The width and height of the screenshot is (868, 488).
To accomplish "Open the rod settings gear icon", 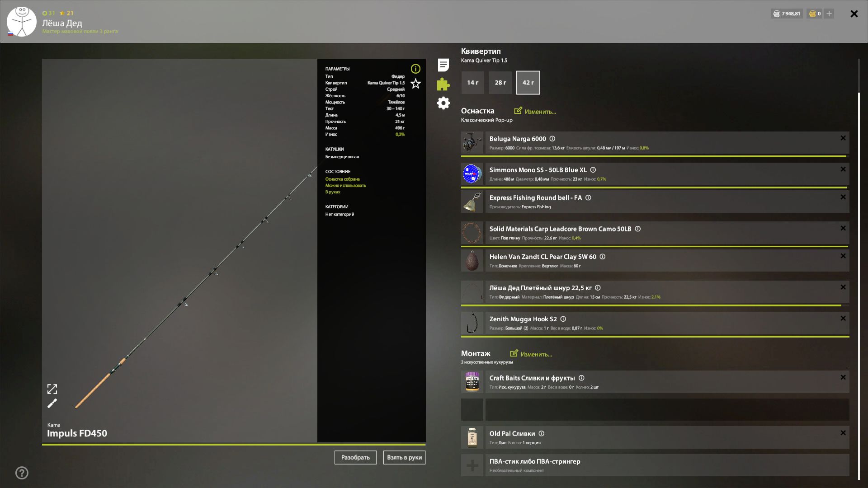I will click(443, 103).
